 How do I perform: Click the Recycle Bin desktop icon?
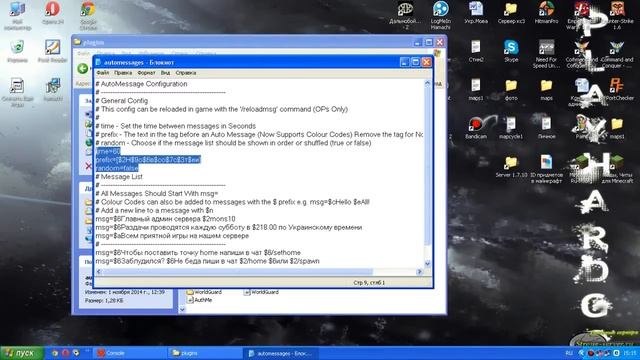[17, 51]
